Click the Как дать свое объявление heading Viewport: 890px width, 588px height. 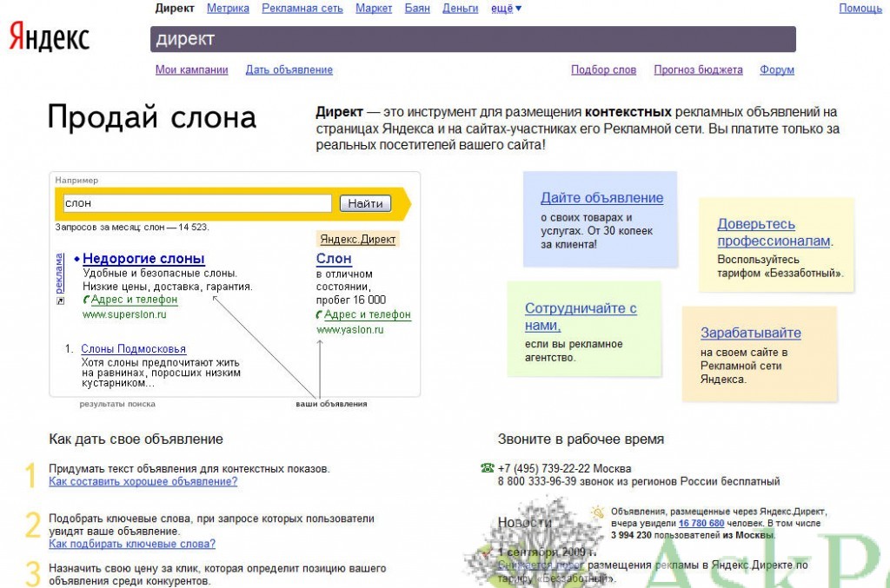[x=136, y=439]
